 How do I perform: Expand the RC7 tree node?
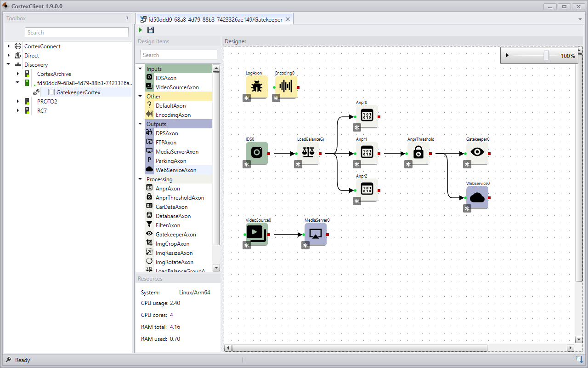[x=18, y=111]
